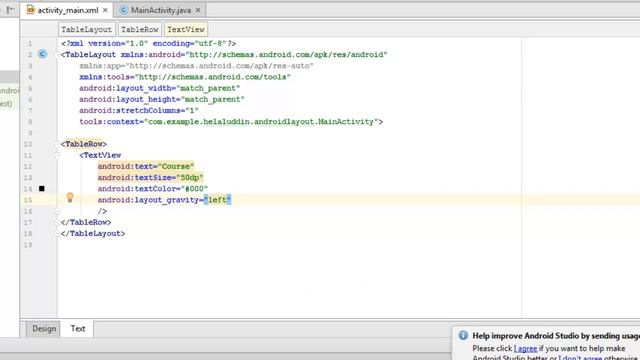Click the layout_width "match_parent" value

click(208, 88)
